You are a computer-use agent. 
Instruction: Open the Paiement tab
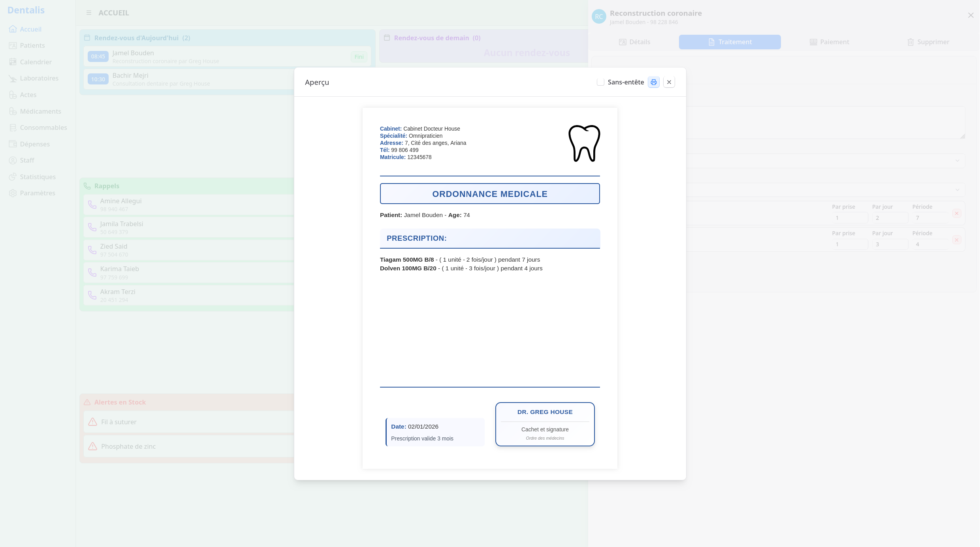[830, 42]
